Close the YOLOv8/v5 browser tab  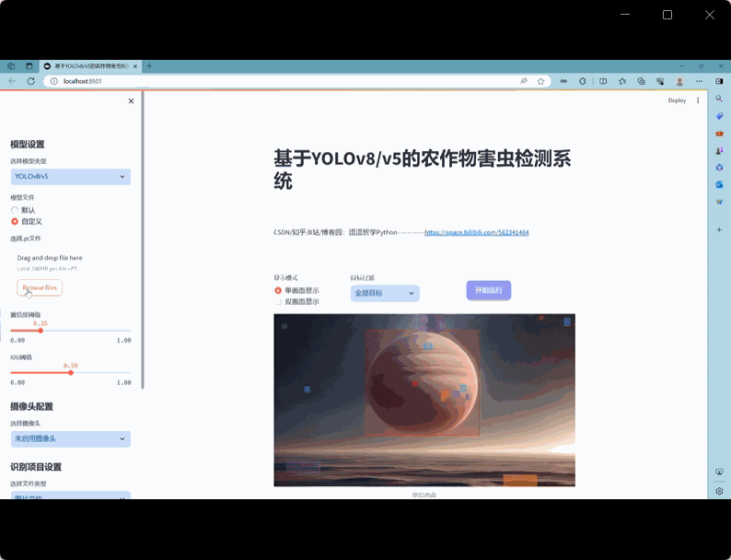coord(135,66)
